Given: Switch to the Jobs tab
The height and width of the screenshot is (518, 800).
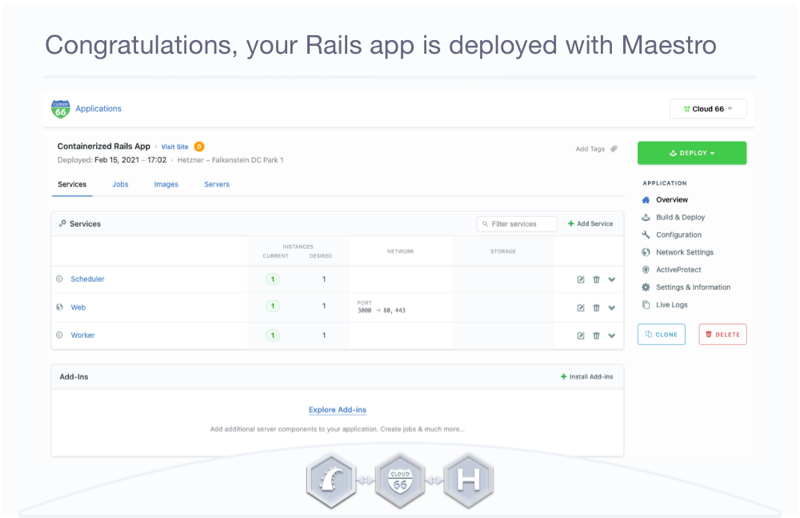Looking at the screenshot, I should click(x=120, y=184).
